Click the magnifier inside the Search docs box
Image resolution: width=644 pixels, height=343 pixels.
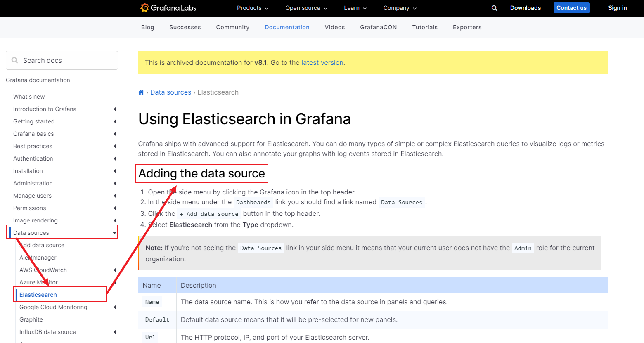click(14, 60)
